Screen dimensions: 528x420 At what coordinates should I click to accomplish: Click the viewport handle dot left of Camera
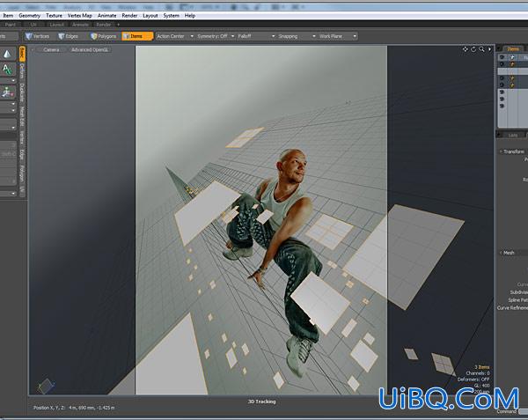(33, 50)
